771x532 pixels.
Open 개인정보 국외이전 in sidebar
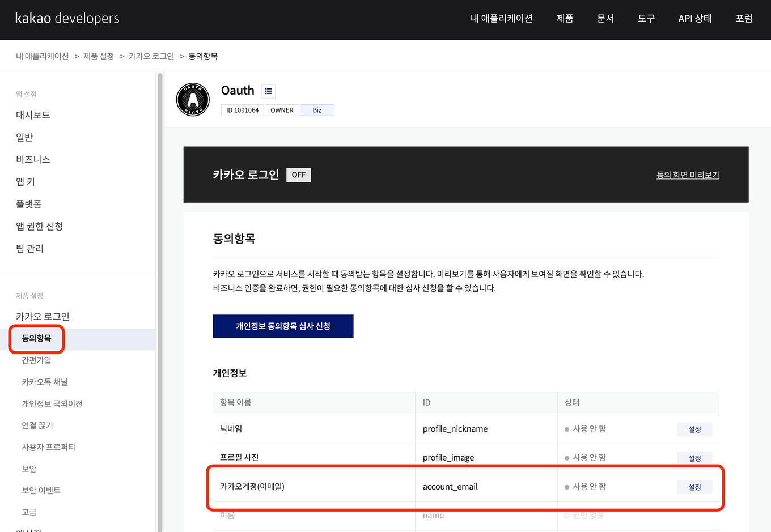click(52, 403)
